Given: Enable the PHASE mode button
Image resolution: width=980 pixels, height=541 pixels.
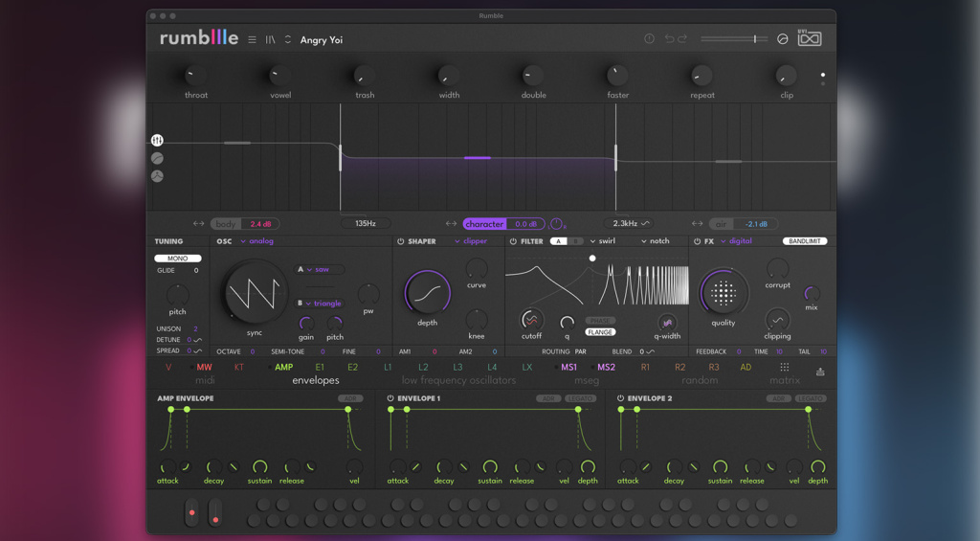Looking at the screenshot, I should 600,321.
